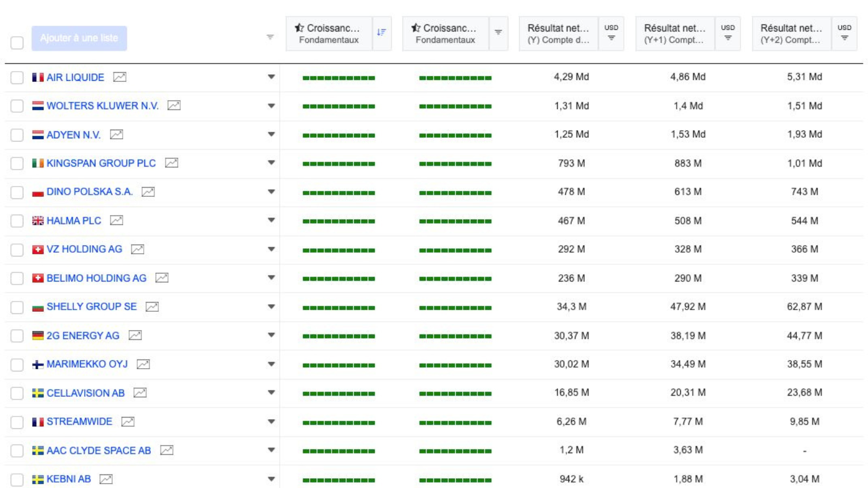This screenshot has height=488, width=868.
Task: Open chart icon next to MARIMEKKO OYJ
Action: 143,364
